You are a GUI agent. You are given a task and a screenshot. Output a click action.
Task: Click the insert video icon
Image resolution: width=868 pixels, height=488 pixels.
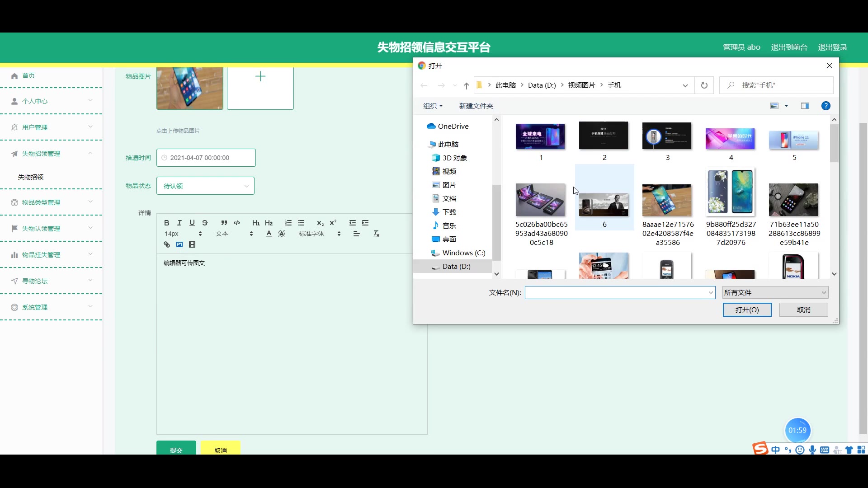[x=192, y=244]
